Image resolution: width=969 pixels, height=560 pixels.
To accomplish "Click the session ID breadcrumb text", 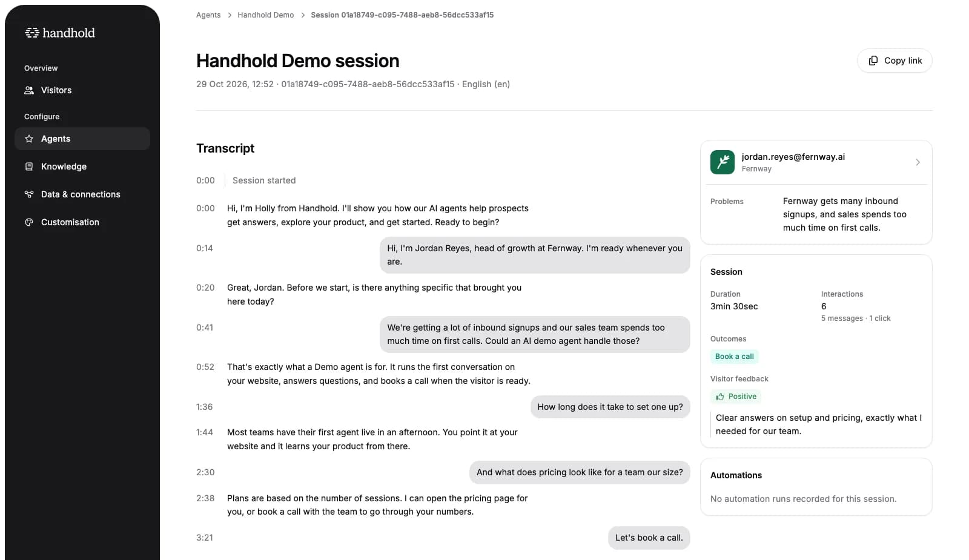I will [x=402, y=15].
